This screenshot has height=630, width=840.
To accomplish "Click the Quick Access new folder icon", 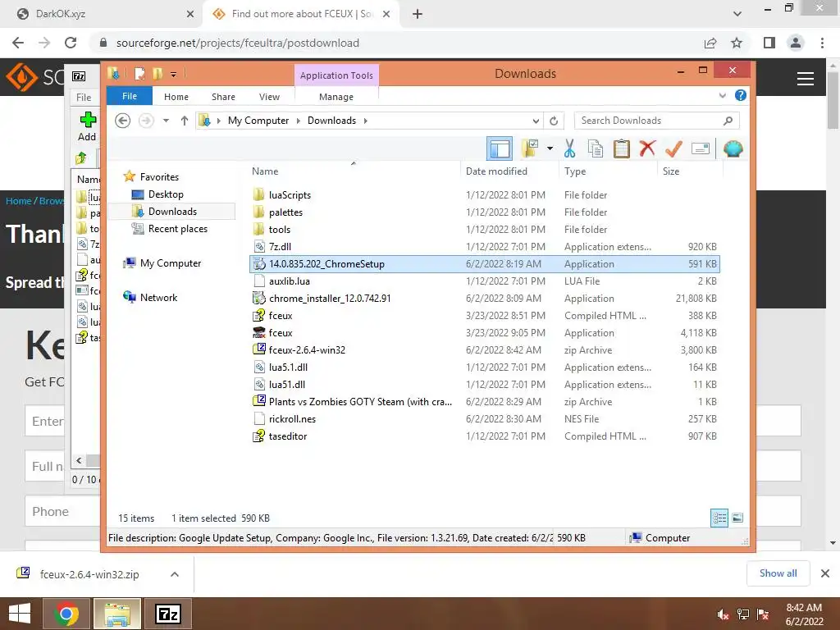I will [x=157, y=73].
